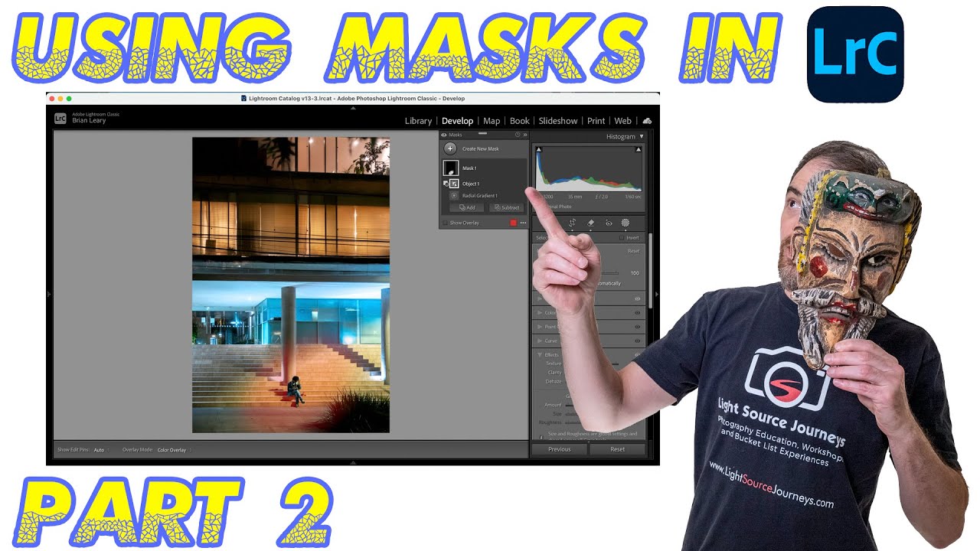Click the cloud sync status icon
Screen dimensions: 980x551
tap(647, 121)
